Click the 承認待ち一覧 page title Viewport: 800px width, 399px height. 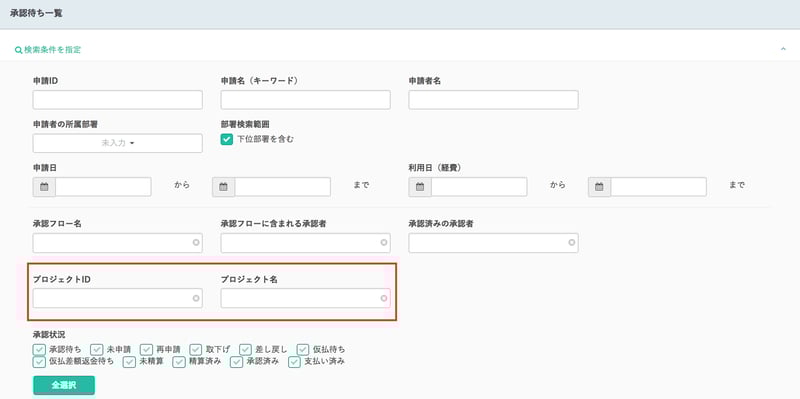(x=36, y=13)
